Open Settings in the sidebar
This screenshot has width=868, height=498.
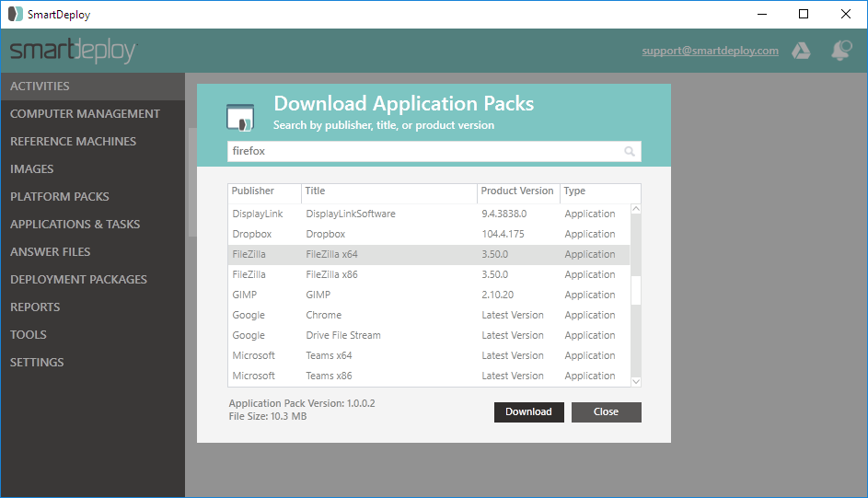(93, 363)
